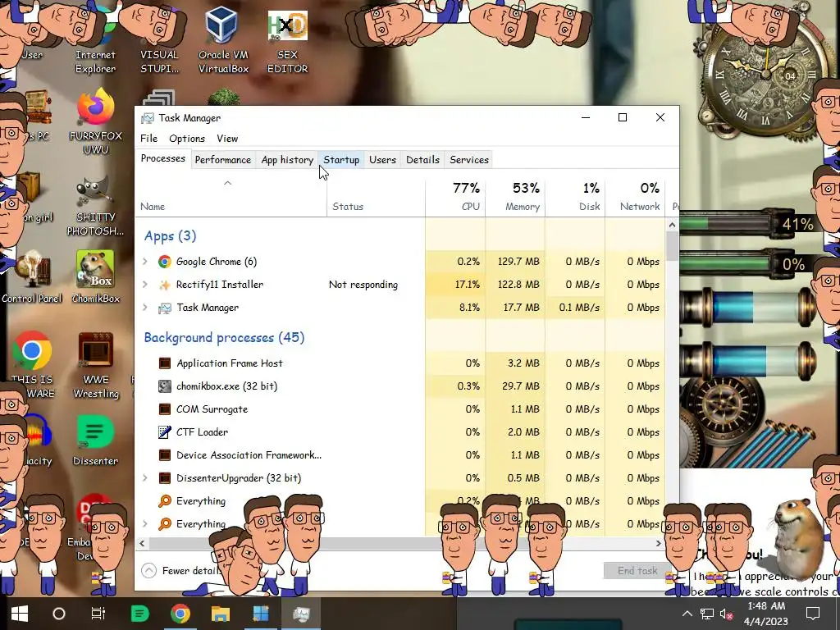Click the Application Frame Host icon
Image resolution: width=840 pixels, height=630 pixels.
(x=164, y=363)
